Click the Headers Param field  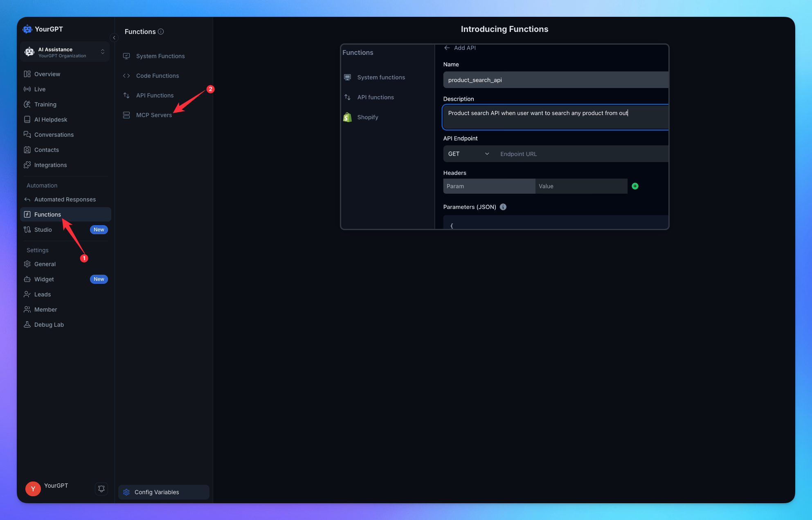tap(489, 186)
